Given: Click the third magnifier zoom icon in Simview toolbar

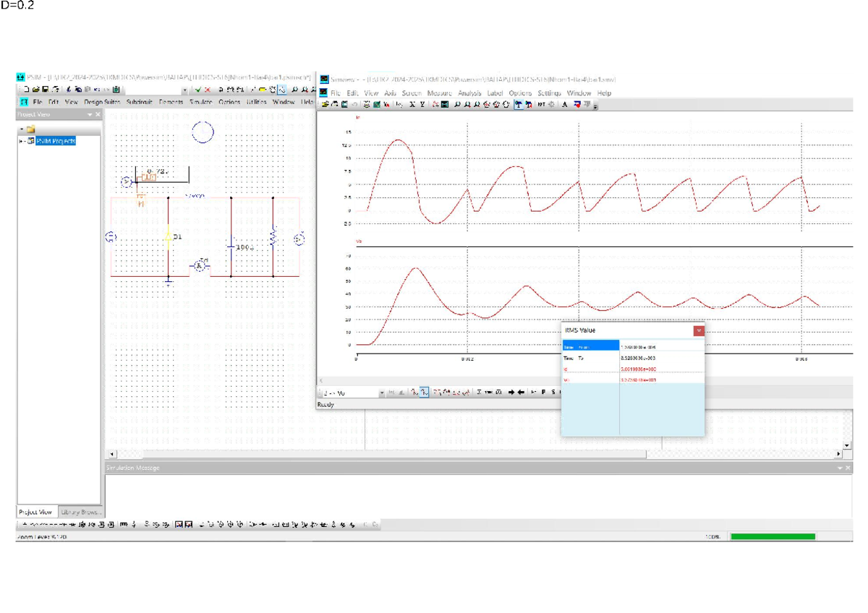Looking at the screenshot, I should 477,104.
